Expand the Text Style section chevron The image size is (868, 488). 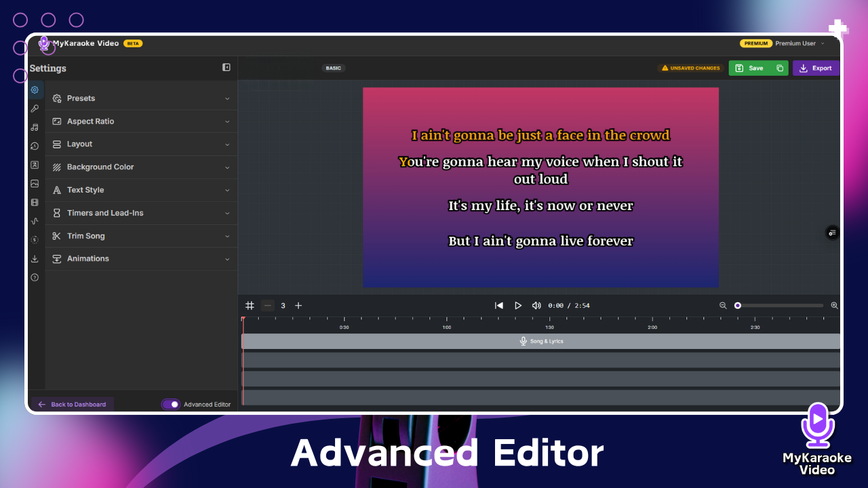[227, 190]
